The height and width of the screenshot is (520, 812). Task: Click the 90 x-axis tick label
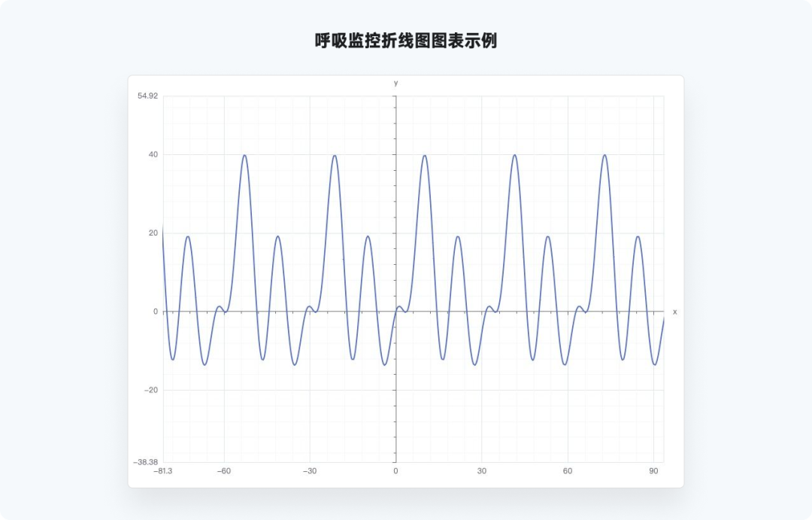(653, 471)
